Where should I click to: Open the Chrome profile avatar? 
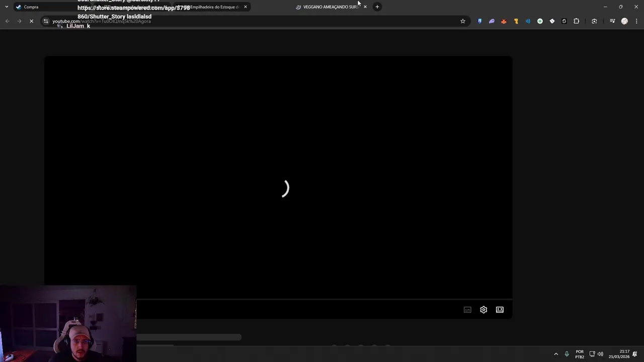[x=624, y=21]
